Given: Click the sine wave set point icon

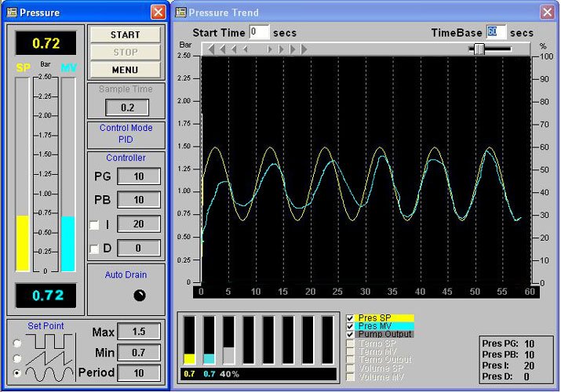Looking at the screenshot, I should [50, 373].
